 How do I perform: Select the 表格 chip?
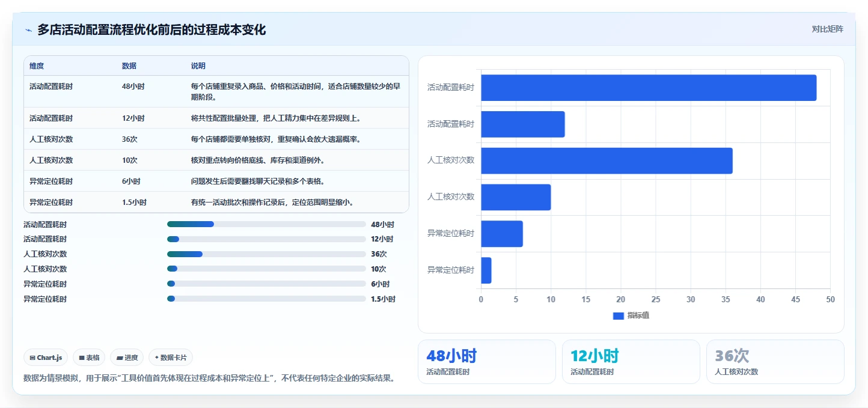pyautogui.click(x=89, y=358)
